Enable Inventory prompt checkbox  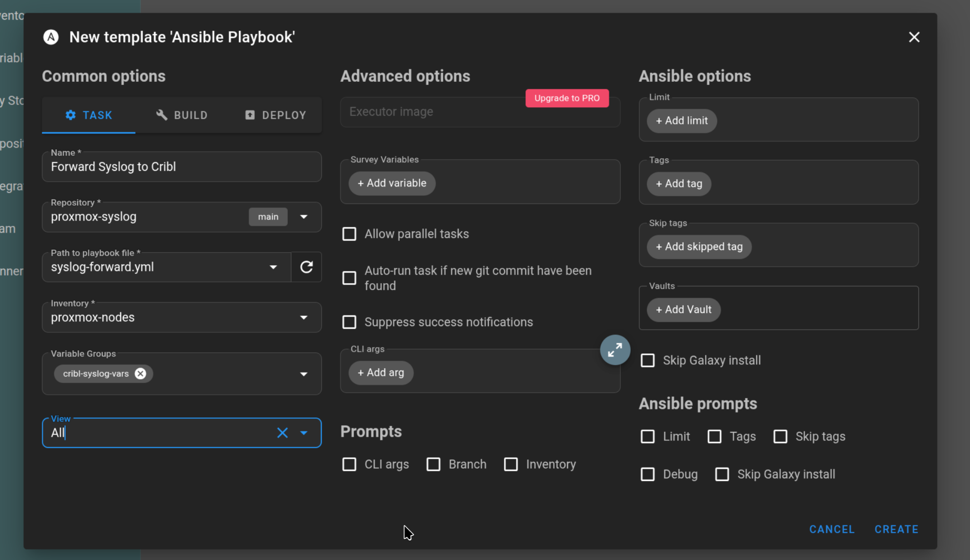coord(511,464)
